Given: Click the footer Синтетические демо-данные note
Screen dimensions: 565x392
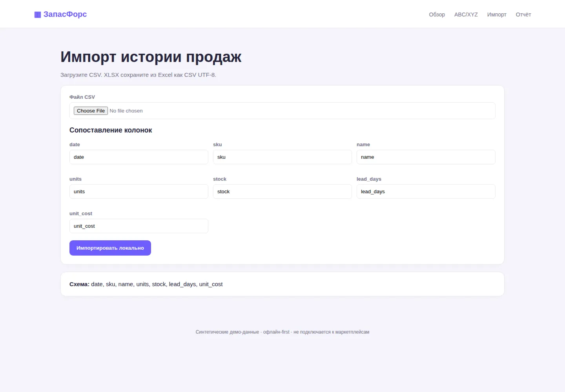Looking at the screenshot, I should pyautogui.click(x=282, y=332).
